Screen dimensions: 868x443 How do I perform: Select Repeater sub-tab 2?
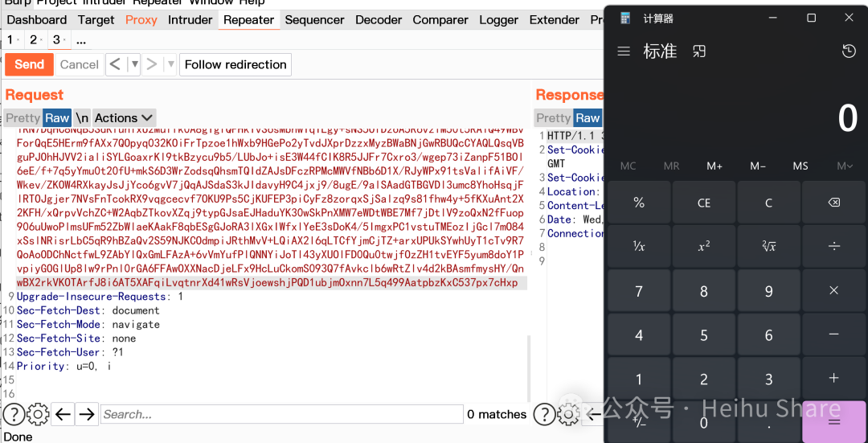(x=35, y=40)
